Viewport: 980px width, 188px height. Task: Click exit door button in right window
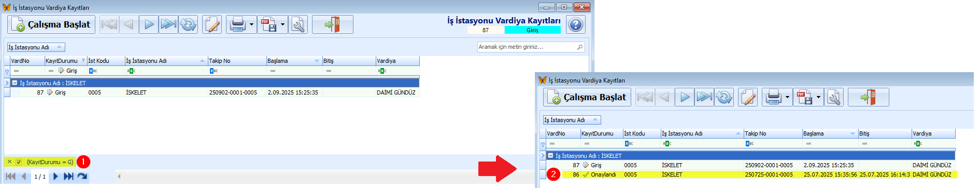click(868, 97)
